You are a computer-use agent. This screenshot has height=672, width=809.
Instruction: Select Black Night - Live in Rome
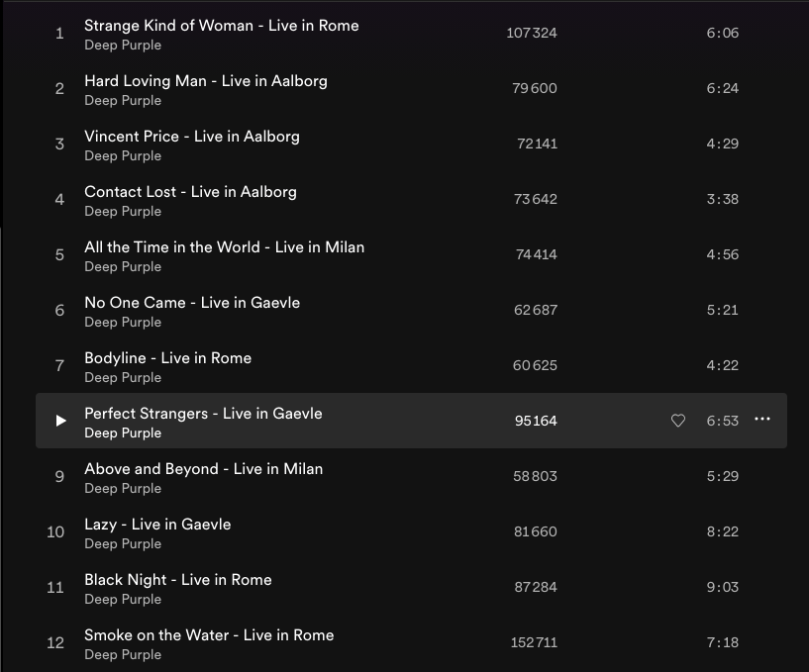tap(177, 579)
